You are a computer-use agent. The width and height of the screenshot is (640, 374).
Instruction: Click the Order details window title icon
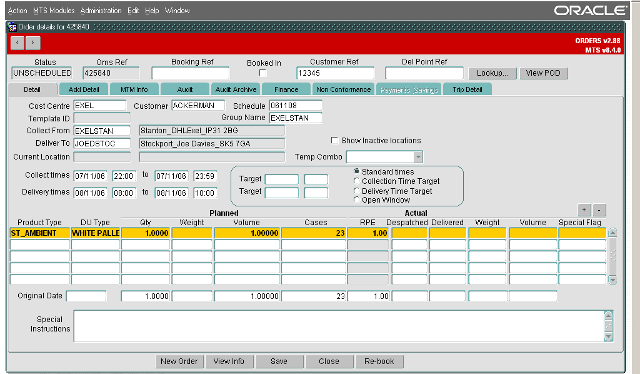[12, 27]
